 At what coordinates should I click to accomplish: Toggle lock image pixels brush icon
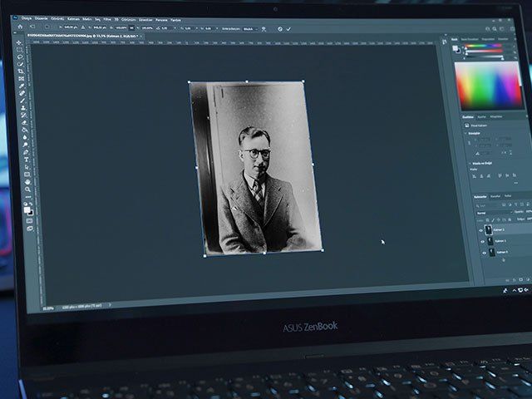pos(493,220)
